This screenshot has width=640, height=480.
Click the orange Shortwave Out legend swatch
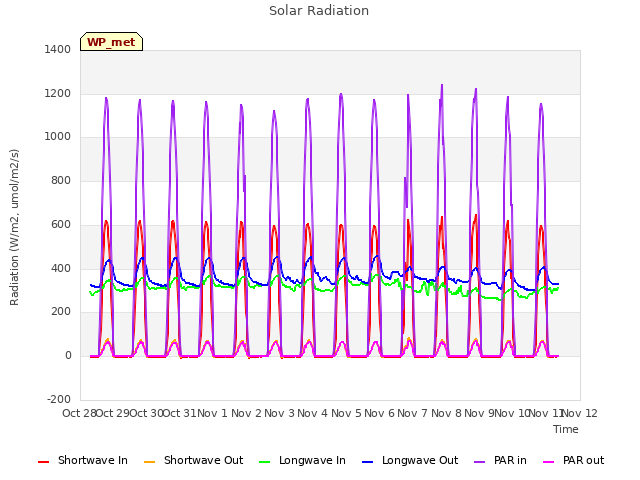[149, 462]
